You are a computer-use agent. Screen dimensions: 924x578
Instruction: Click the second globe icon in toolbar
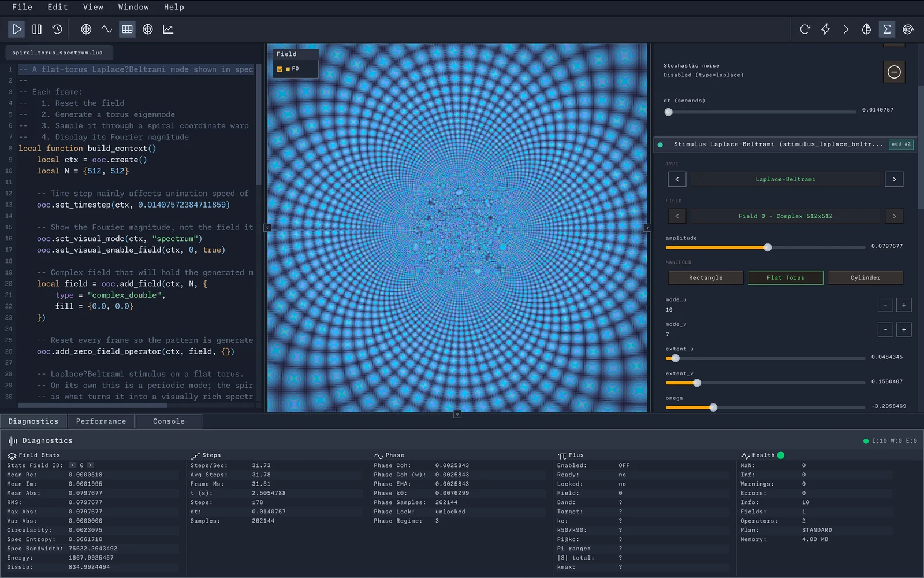[x=148, y=29]
